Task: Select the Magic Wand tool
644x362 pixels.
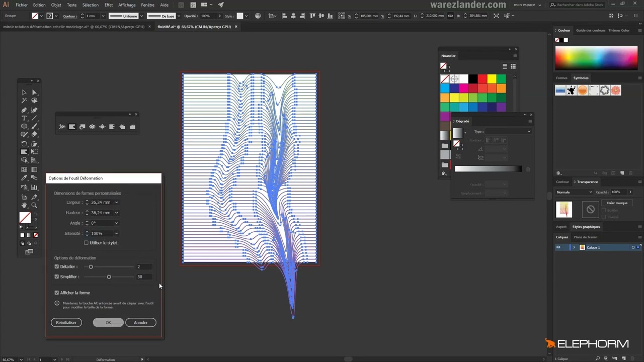Action: click(x=24, y=101)
